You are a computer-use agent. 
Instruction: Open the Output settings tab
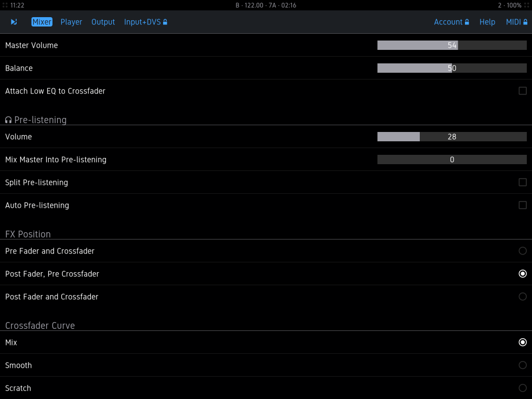(x=103, y=22)
